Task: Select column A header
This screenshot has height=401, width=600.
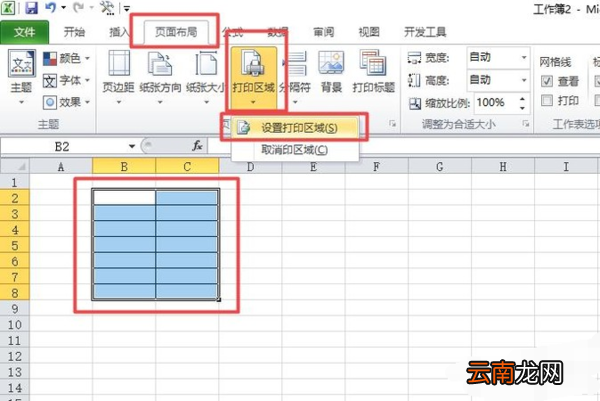Action: tap(61, 167)
